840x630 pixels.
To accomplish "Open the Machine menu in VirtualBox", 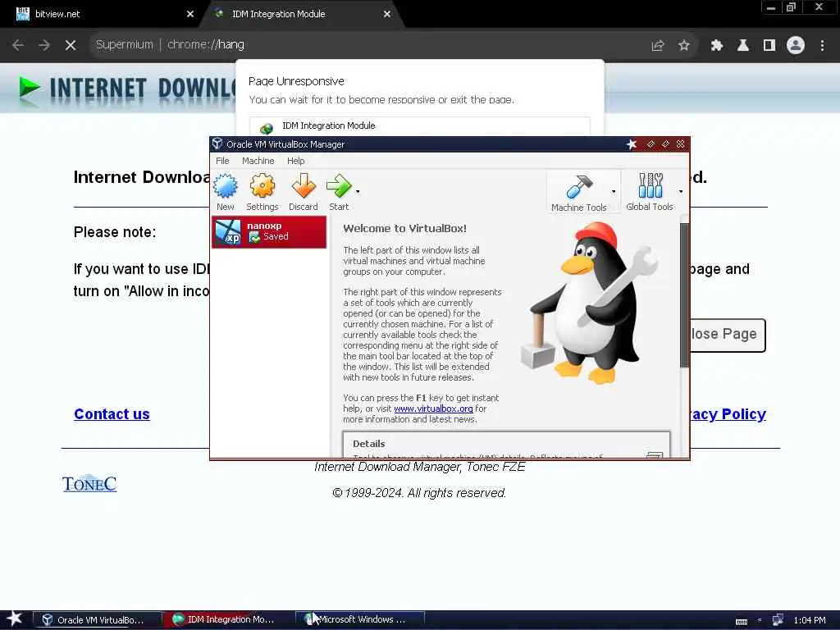I will (258, 161).
